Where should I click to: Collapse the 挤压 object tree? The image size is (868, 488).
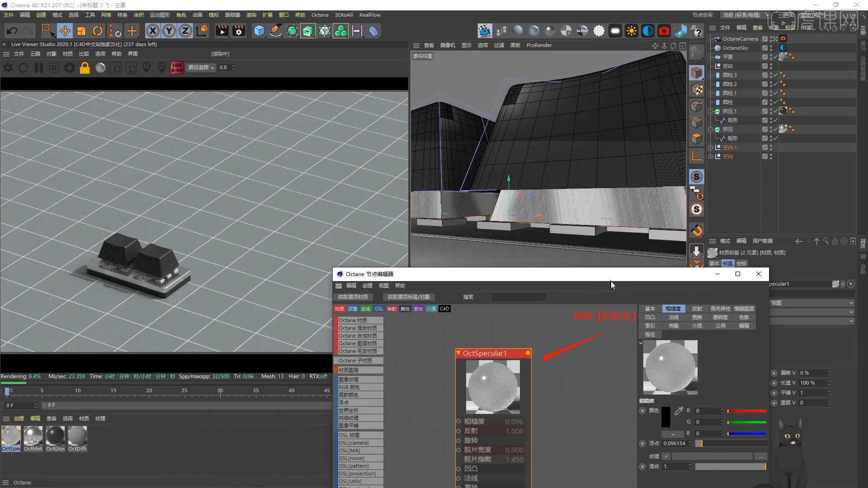point(711,129)
